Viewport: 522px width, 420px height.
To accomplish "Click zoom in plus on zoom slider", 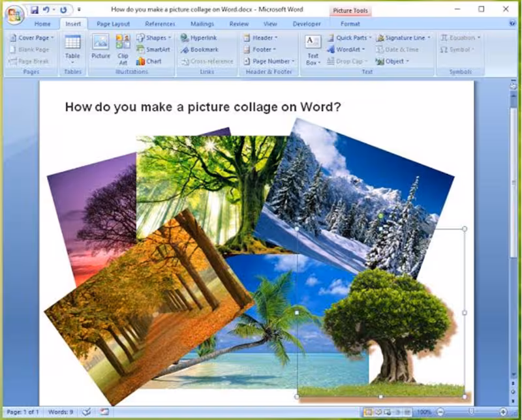I will point(503,412).
